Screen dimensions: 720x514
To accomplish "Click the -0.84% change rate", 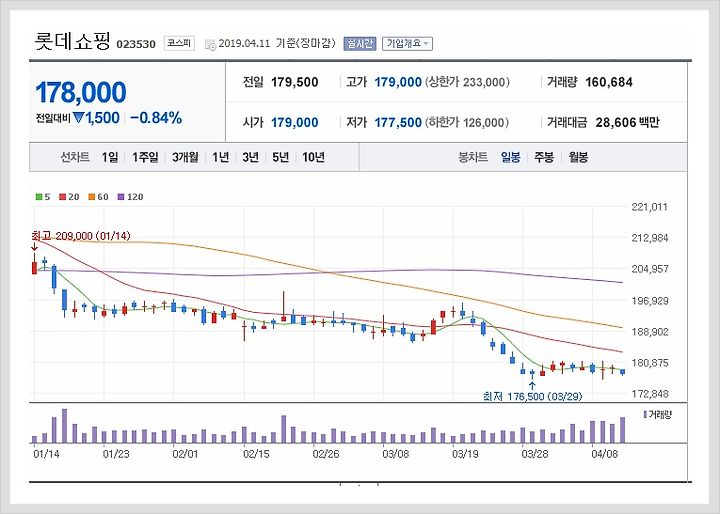I will [156, 118].
